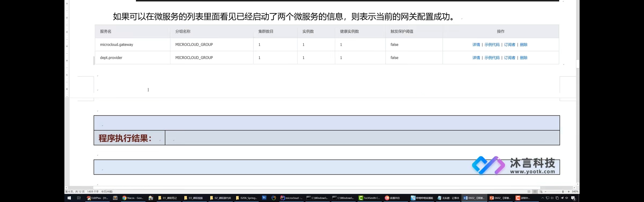The width and height of the screenshot is (644, 202).
Task: Click 详情 in the microcloud.gateway row
Action: [476, 45]
